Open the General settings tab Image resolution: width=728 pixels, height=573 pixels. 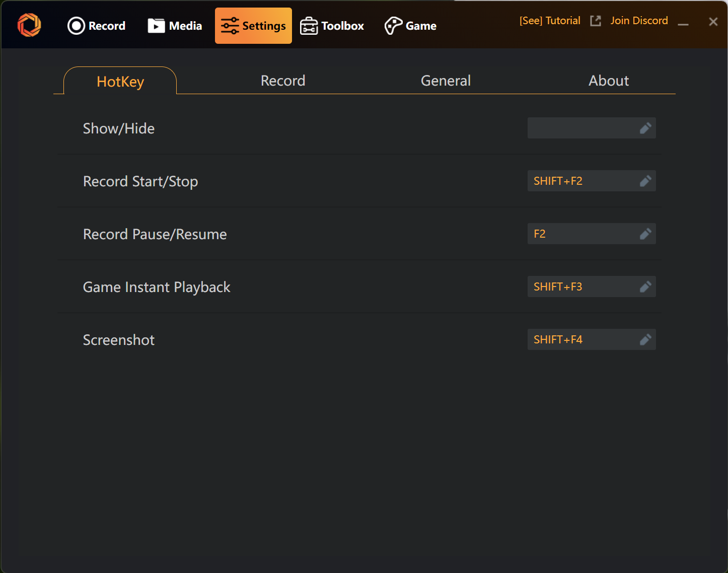click(x=446, y=81)
